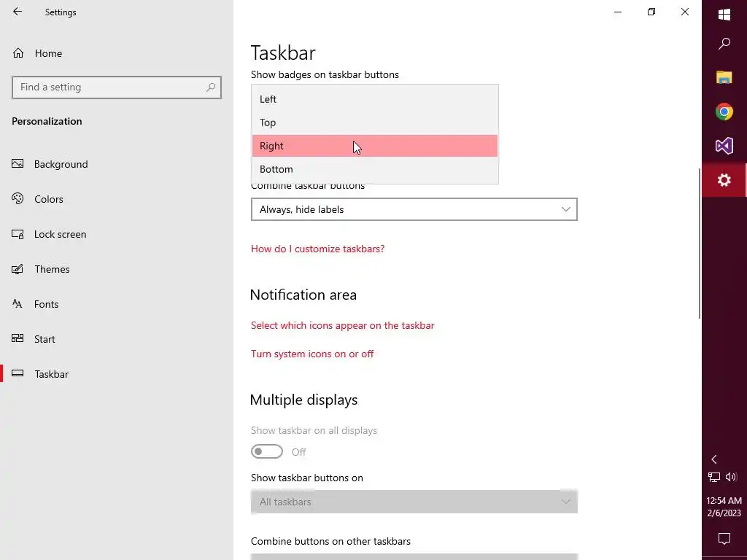Click the Settings back arrow
The height and width of the screenshot is (560, 747).
(18, 12)
